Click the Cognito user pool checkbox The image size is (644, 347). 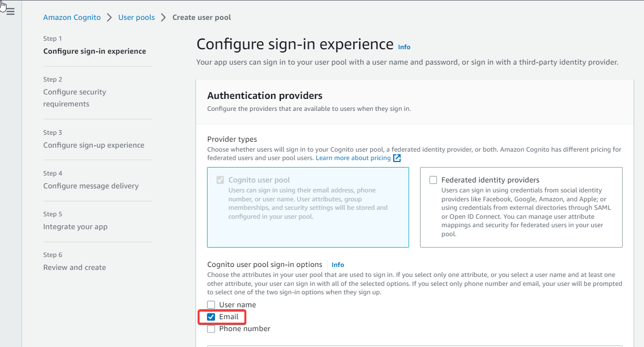(220, 180)
